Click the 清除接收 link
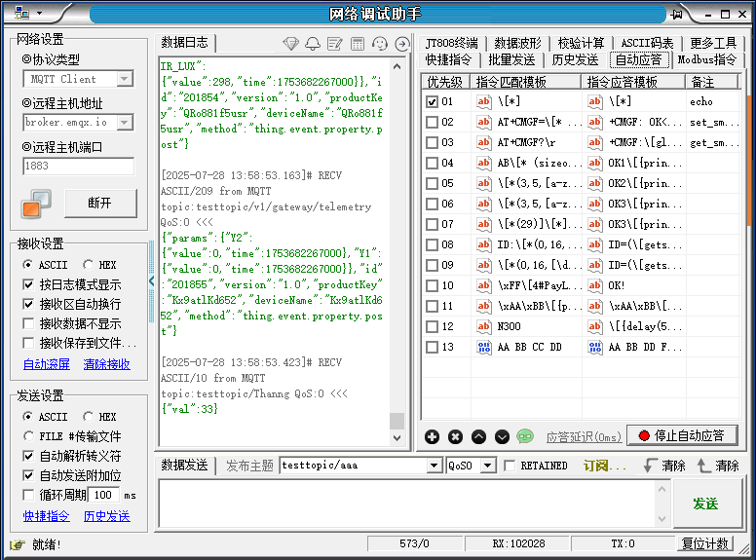The width and height of the screenshot is (756, 560). pos(106,364)
